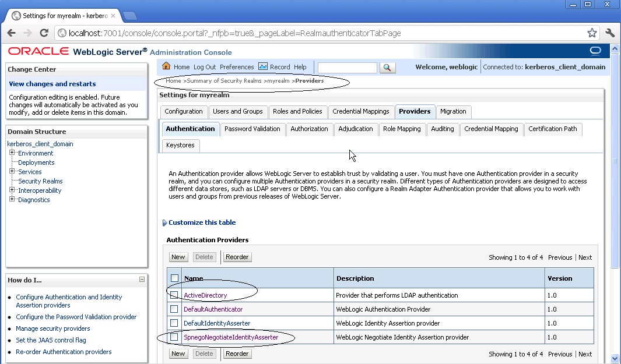
Task: Switch to Authorization subtab
Action: tap(309, 129)
